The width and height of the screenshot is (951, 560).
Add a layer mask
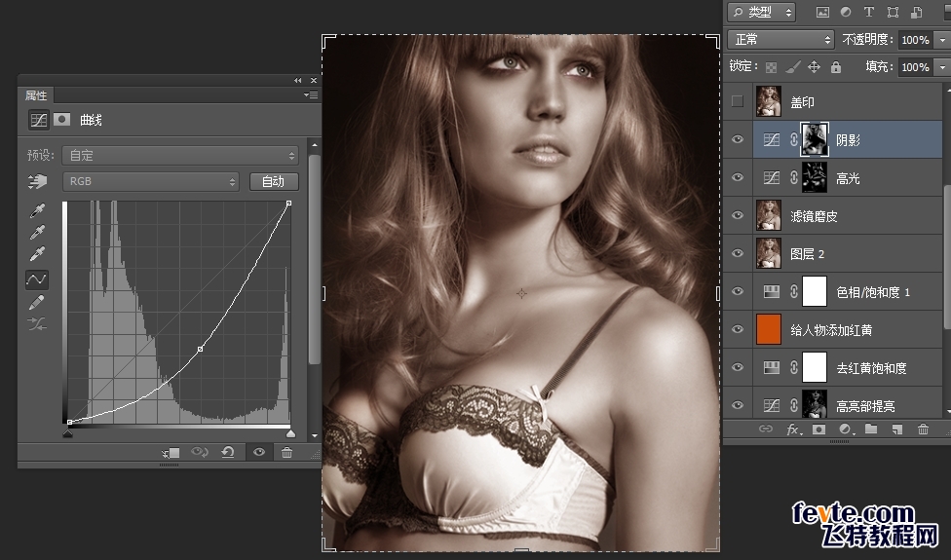(x=818, y=429)
